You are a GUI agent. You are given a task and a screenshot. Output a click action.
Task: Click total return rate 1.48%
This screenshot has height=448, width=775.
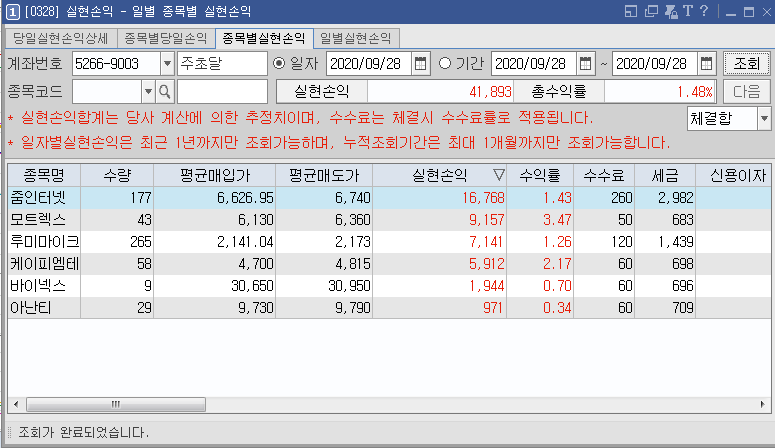pos(694,91)
